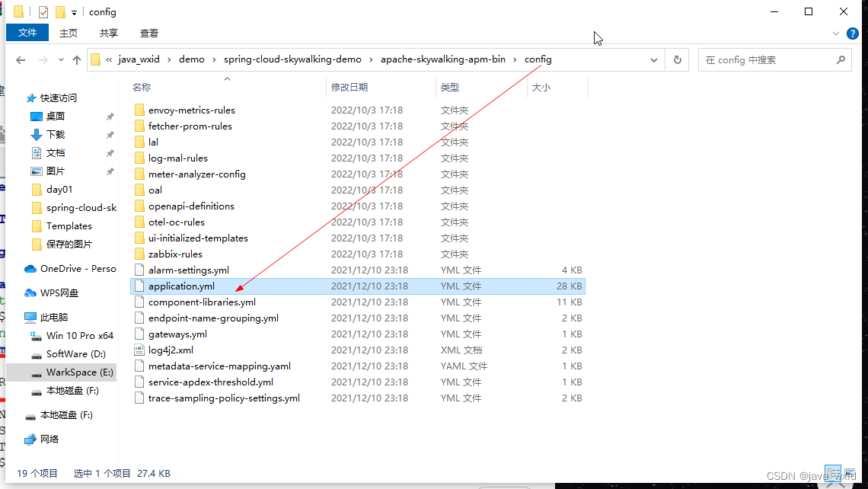Click the new folder quick access icon

coord(60,11)
